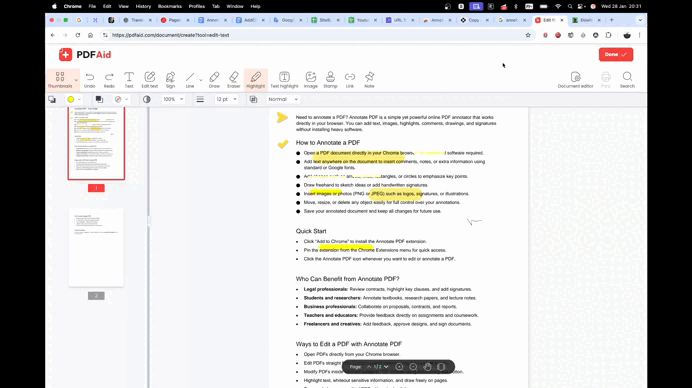Go back in browser history

pyautogui.click(x=53, y=35)
